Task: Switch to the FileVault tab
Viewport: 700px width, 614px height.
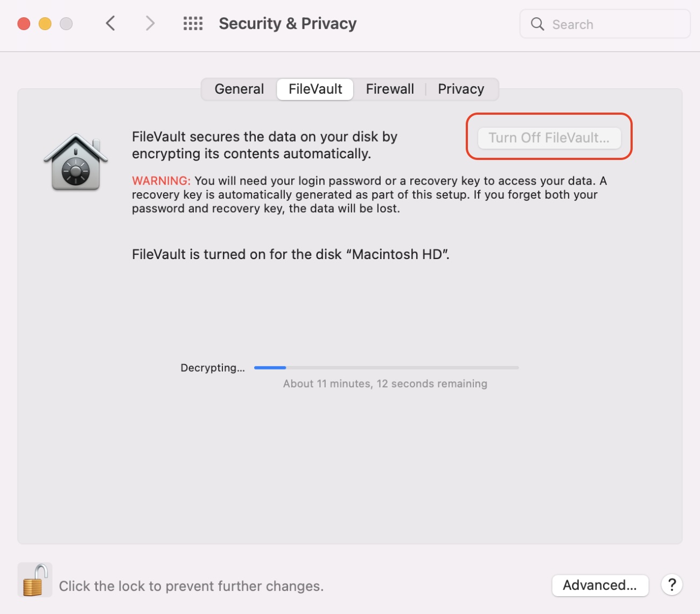Action: point(314,89)
